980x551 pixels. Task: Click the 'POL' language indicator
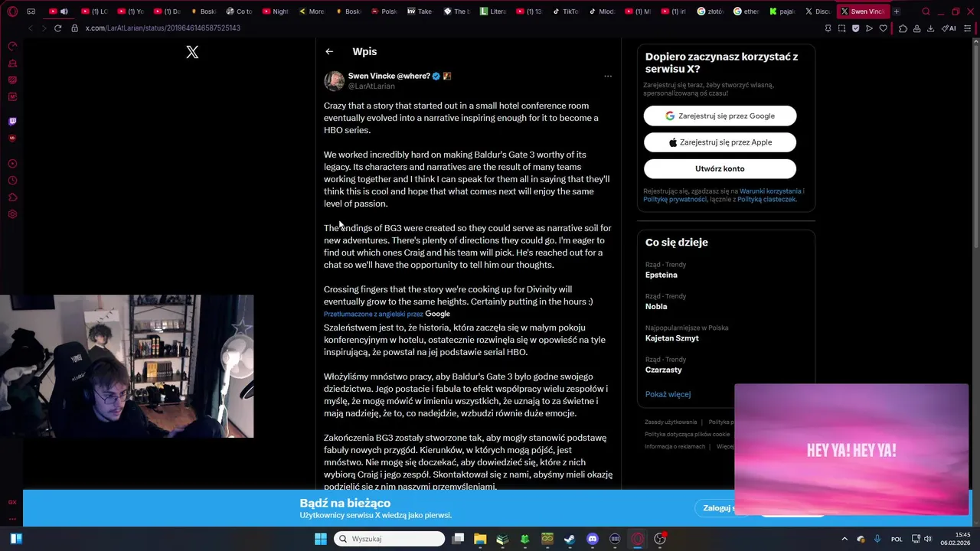(x=897, y=539)
